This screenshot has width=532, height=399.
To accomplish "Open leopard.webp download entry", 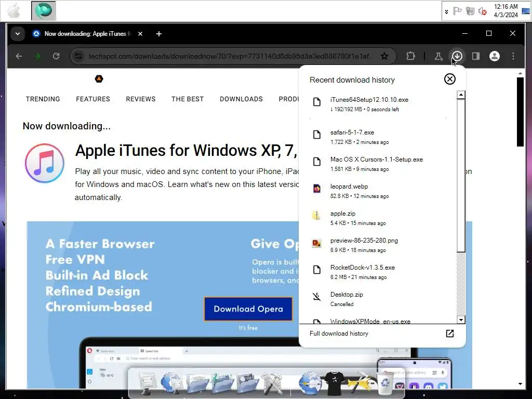I will tap(378, 191).
